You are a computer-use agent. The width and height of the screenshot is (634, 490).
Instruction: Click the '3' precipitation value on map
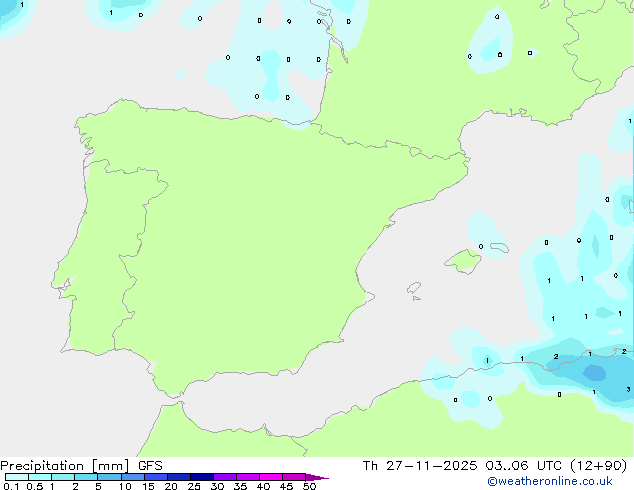coord(628,389)
